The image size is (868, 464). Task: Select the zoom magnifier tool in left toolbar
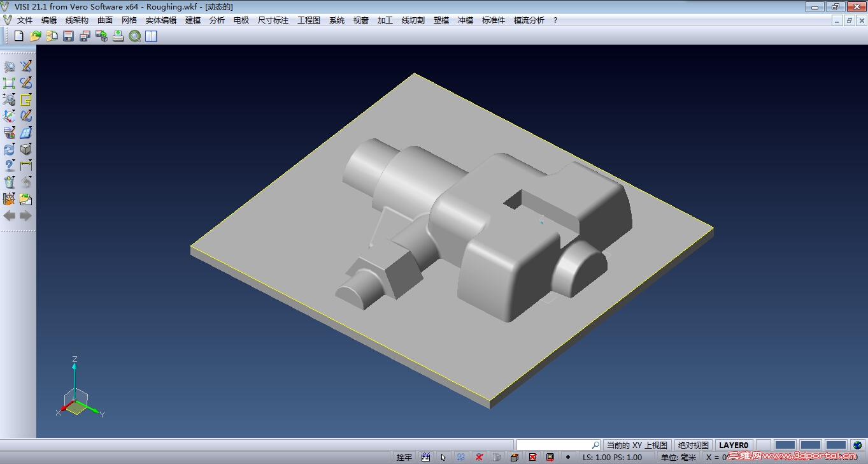[x=10, y=66]
